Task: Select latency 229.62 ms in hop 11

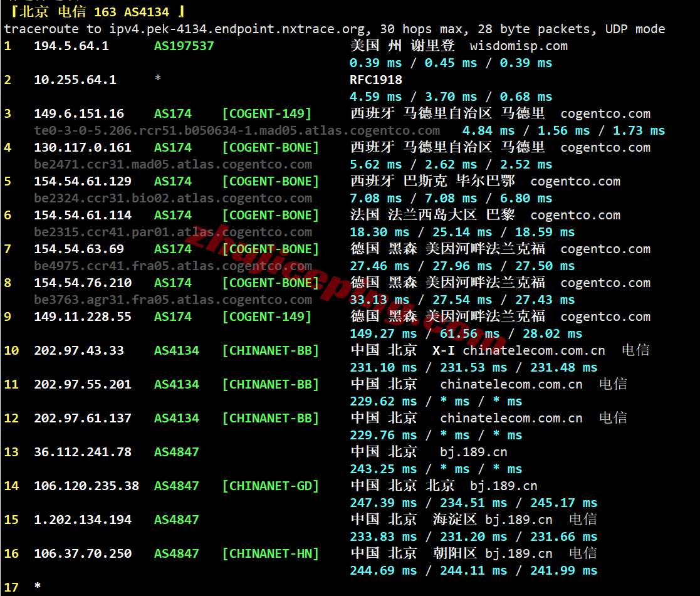Action: coord(383,402)
